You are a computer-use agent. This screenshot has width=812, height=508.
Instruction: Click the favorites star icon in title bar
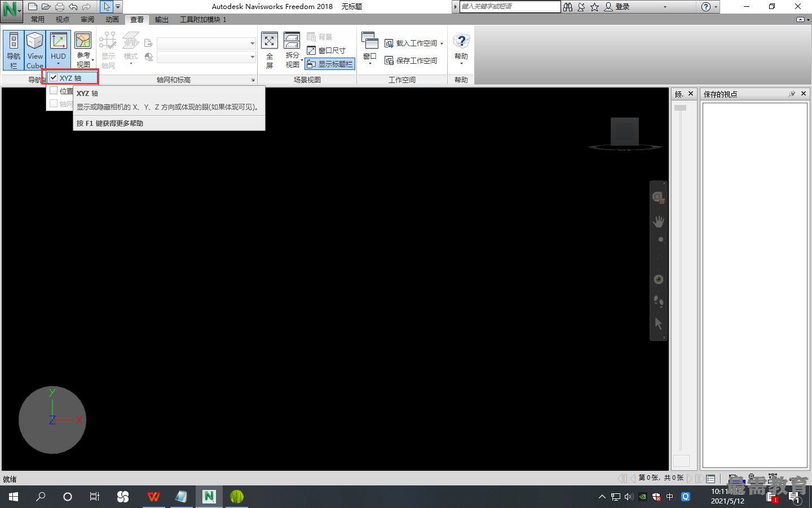594,7
